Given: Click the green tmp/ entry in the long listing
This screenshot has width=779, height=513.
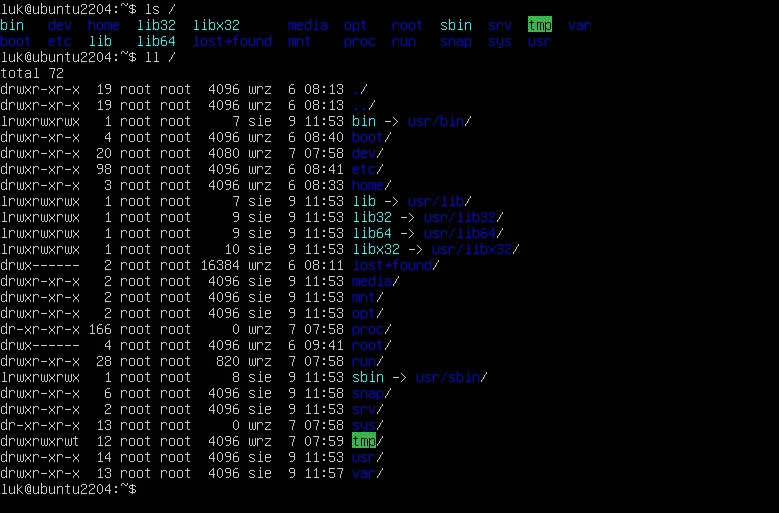Looking at the screenshot, I should click(367, 440).
